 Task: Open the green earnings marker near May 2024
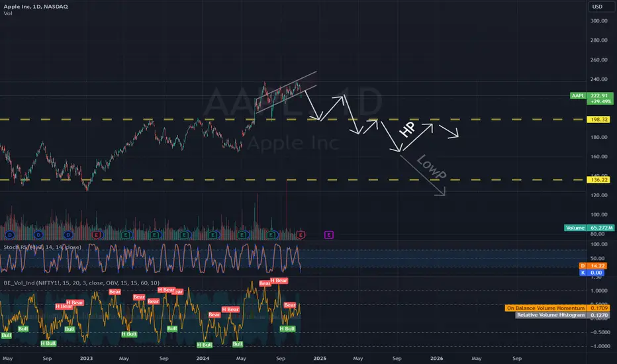click(242, 235)
